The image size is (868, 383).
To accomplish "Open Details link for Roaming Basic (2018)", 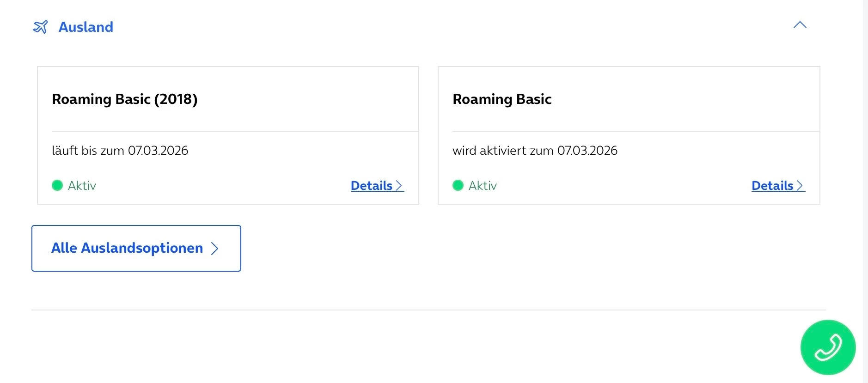I will pyautogui.click(x=372, y=186).
